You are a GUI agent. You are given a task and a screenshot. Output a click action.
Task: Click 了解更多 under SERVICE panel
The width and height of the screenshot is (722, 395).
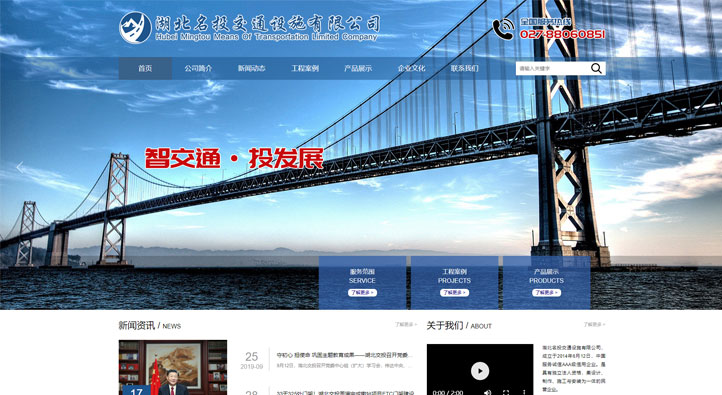(362, 292)
